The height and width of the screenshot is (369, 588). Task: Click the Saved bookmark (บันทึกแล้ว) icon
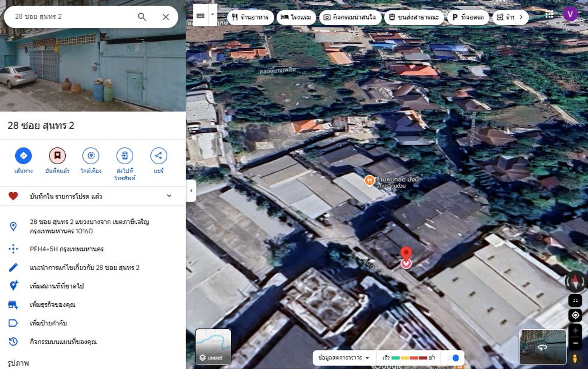pos(57,156)
